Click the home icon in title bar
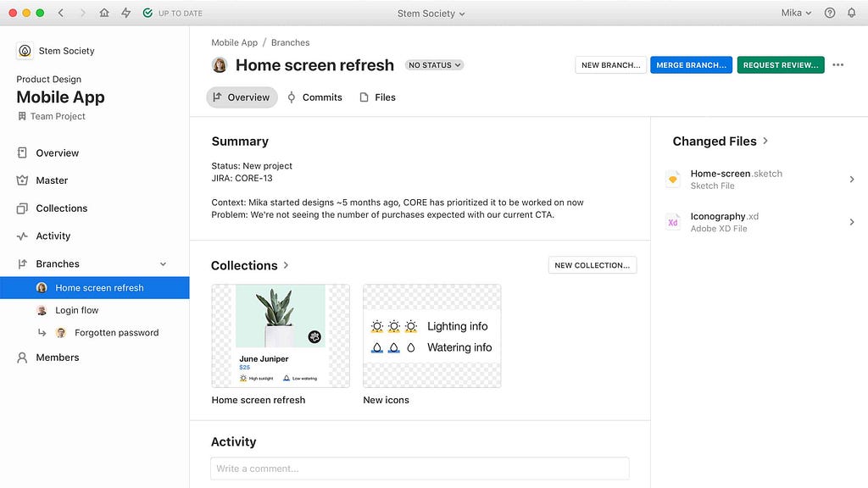The height and width of the screenshot is (488, 868). [104, 14]
